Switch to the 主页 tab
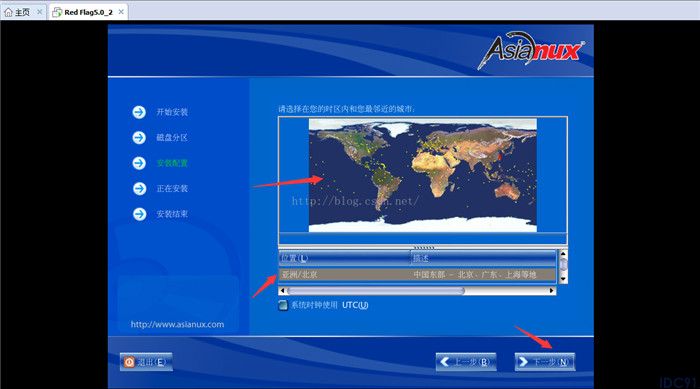The height and width of the screenshot is (389, 700). coord(23,12)
